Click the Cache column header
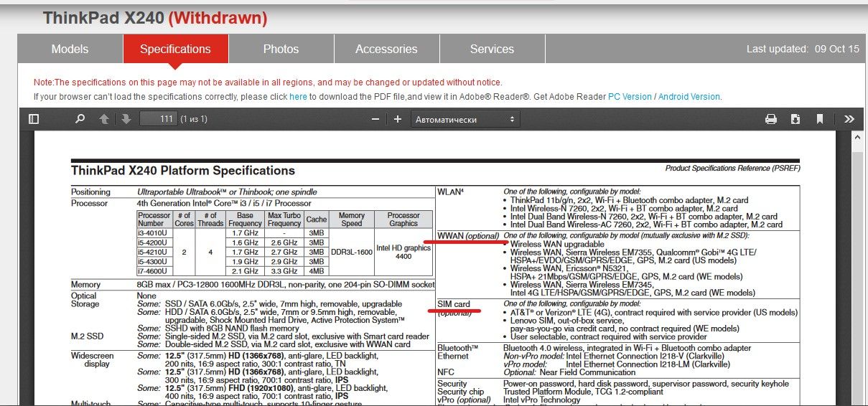868x406 pixels. 316,219
